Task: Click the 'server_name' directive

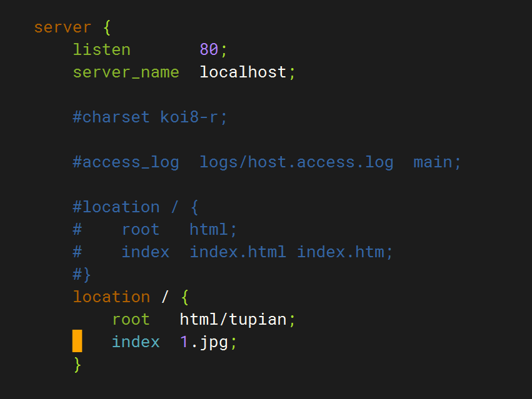Action: click(126, 72)
